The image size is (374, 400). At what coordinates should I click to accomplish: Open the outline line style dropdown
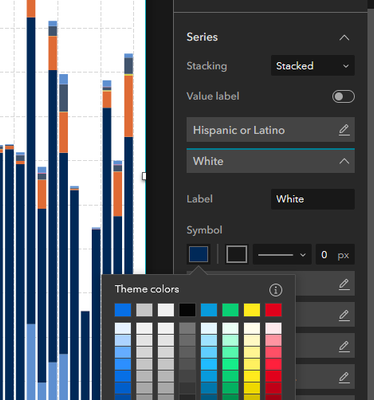point(282,255)
